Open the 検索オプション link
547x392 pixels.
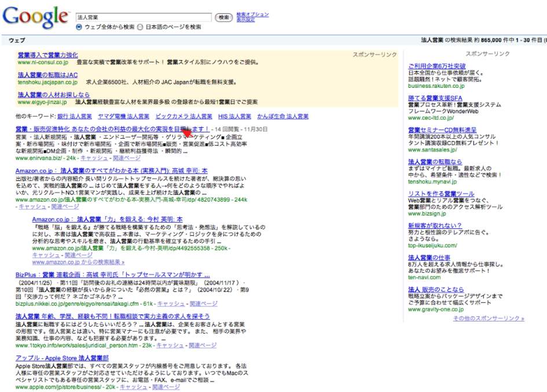pos(252,14)
